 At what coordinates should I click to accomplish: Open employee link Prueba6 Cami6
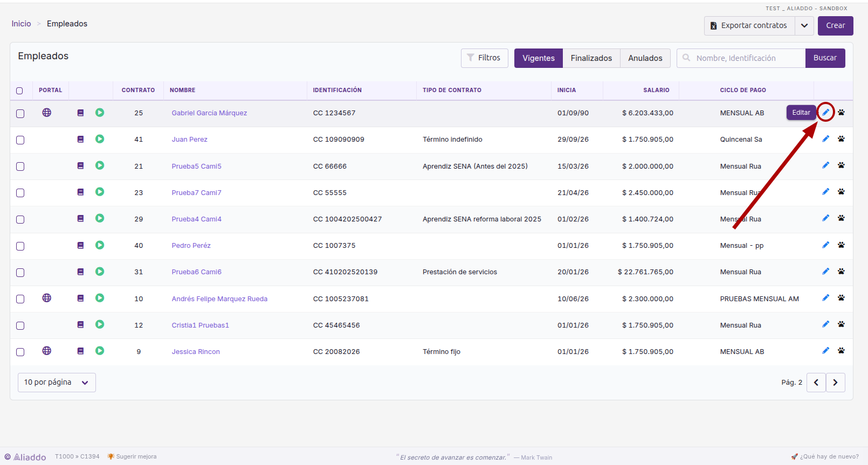197,272
